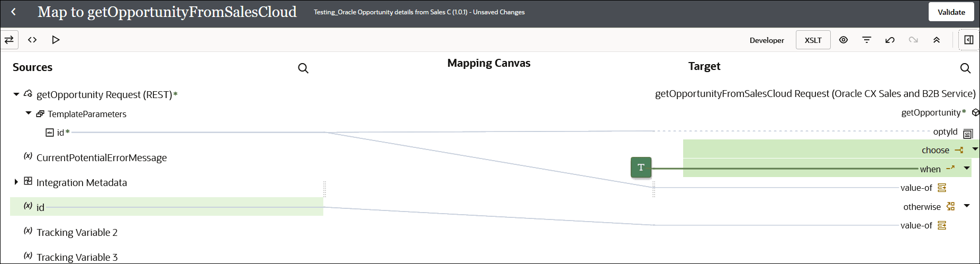Go back using the header arrow
The image size is (980, 264).
click(x=13, y=12)
